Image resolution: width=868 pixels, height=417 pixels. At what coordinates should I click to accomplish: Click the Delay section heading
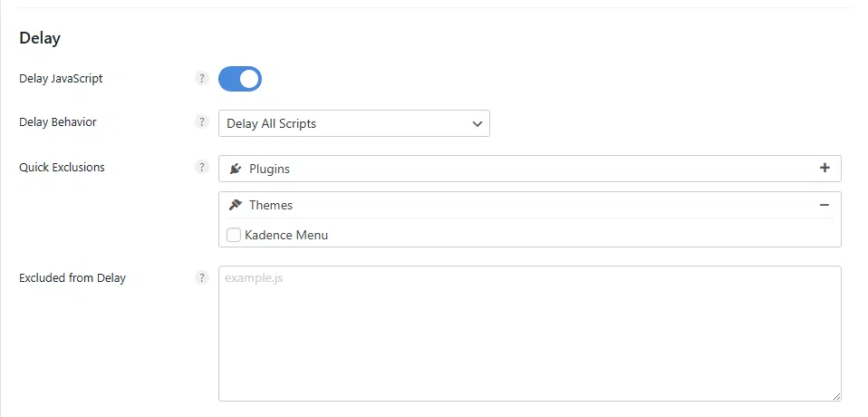[x=40, y=38]
